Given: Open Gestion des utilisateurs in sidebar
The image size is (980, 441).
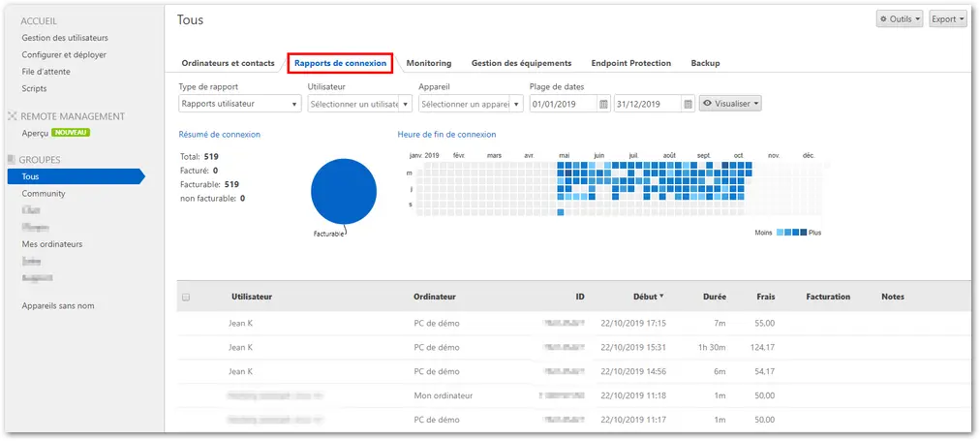Looking at the screenshot, I should pos(65,38).
